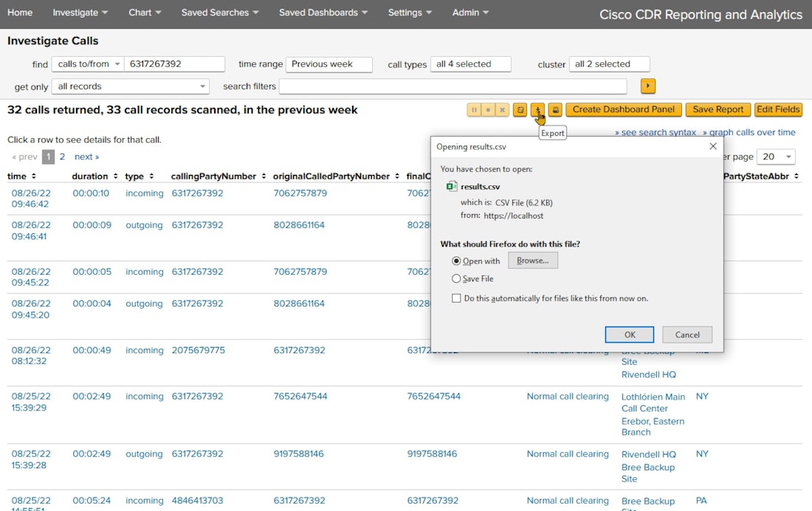Choose the 'Save File' radio option
The height and width of the screenshot is (511, 812).
click(456, 278)
